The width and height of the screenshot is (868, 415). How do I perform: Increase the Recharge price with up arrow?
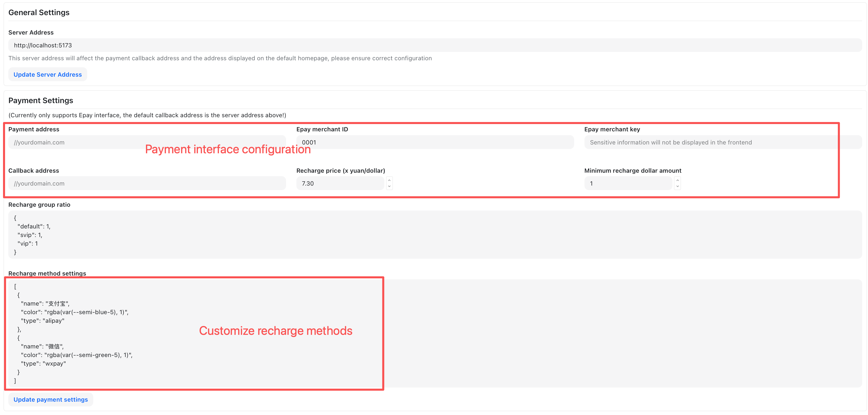pos(389,180)
